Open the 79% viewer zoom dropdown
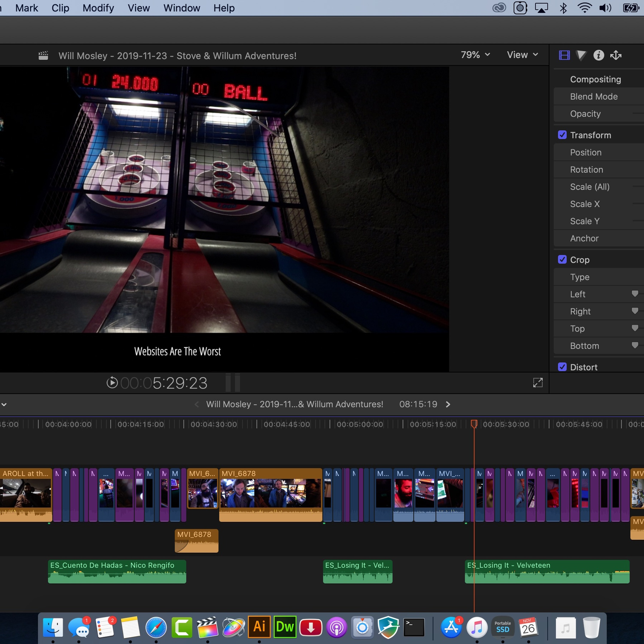Screen dimensions: 644x644 [x=475, y=55]
